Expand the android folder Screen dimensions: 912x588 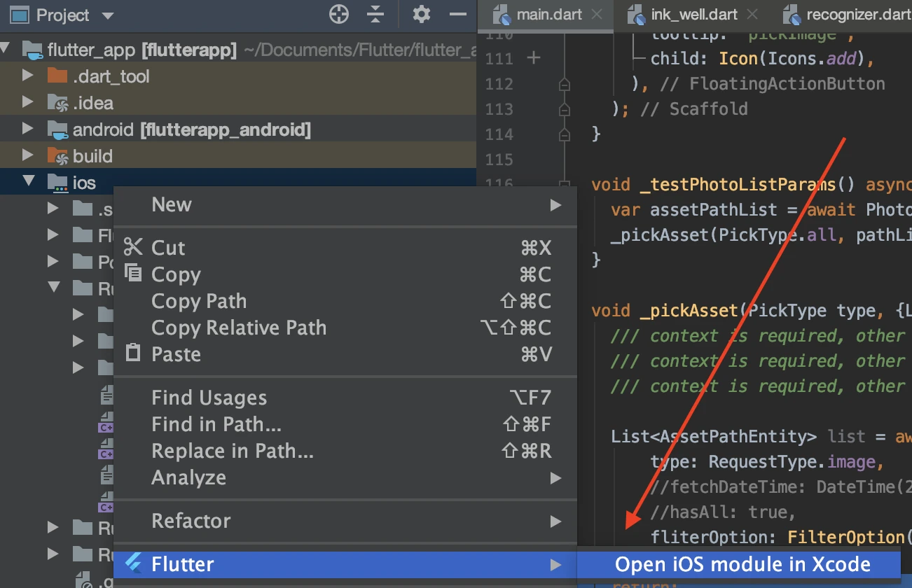[27, 129]
